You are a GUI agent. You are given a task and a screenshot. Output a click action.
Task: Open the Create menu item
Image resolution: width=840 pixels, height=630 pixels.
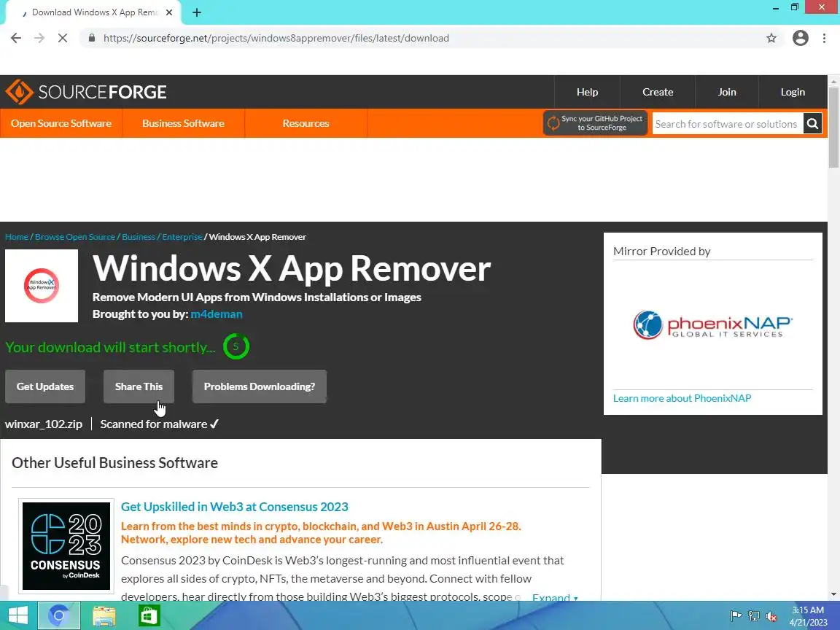click(x=657, y=92)
